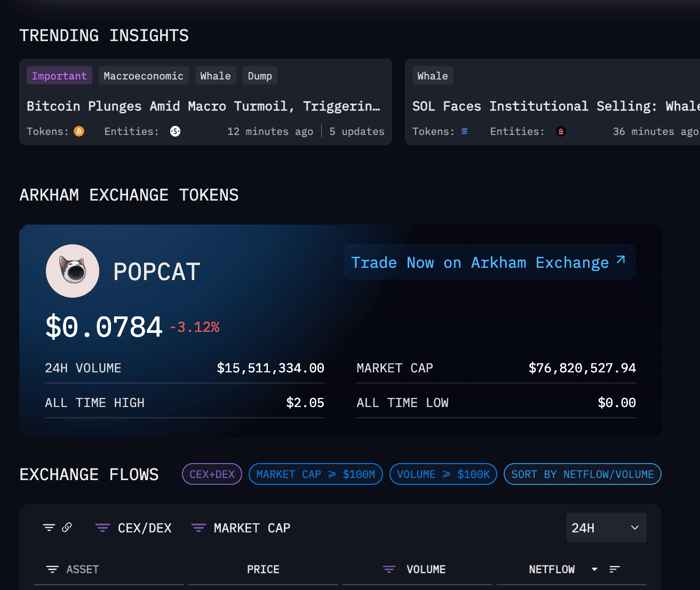Click the 5 updates label
The image size is (700, 590).
point(357,131)
